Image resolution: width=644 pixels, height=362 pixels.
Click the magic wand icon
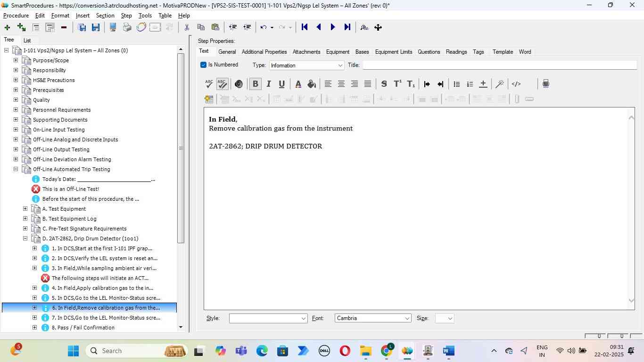(500, 84)
